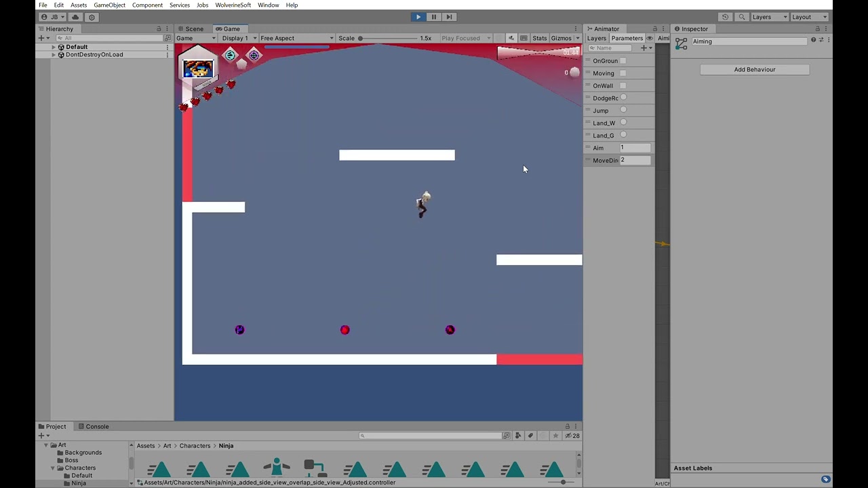
Task: Enable the Moving parameter checkbox
Action: [623, 73]
